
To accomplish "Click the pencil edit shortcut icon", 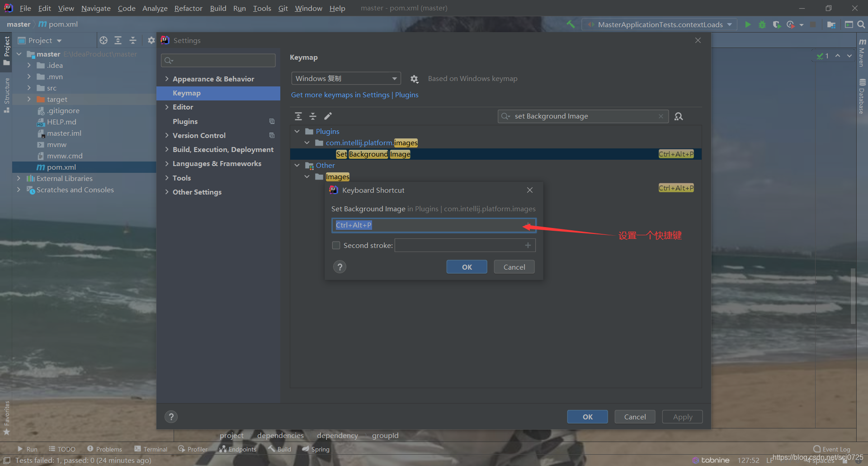I will click(x=328, y=116).
